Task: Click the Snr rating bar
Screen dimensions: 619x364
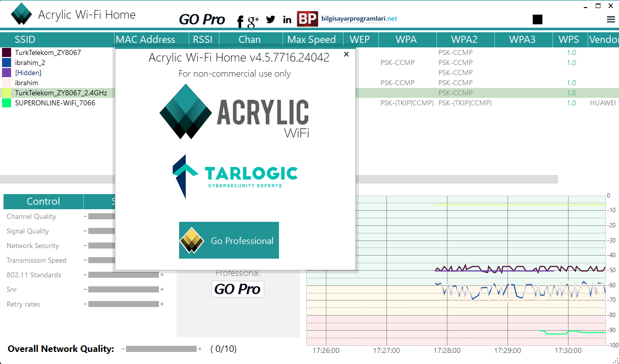Action: click(x=124, y=289)
